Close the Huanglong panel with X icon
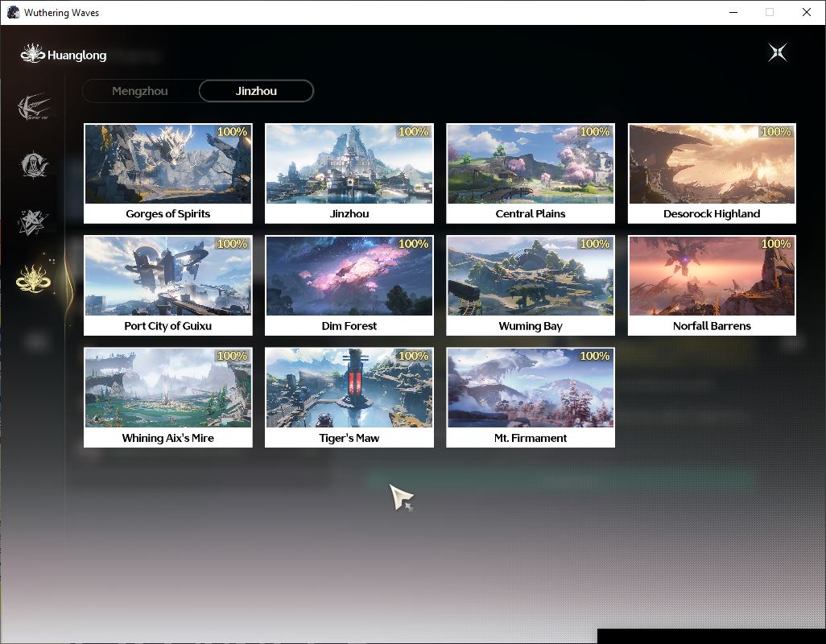The height and width of the screenshot is (644, 826). [778, 52]
